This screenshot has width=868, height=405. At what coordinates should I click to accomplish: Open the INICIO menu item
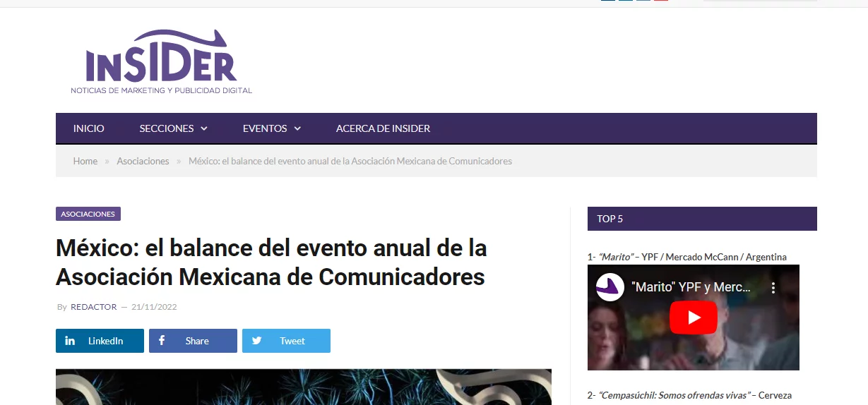pyautogui.click(x=88, y=128)
